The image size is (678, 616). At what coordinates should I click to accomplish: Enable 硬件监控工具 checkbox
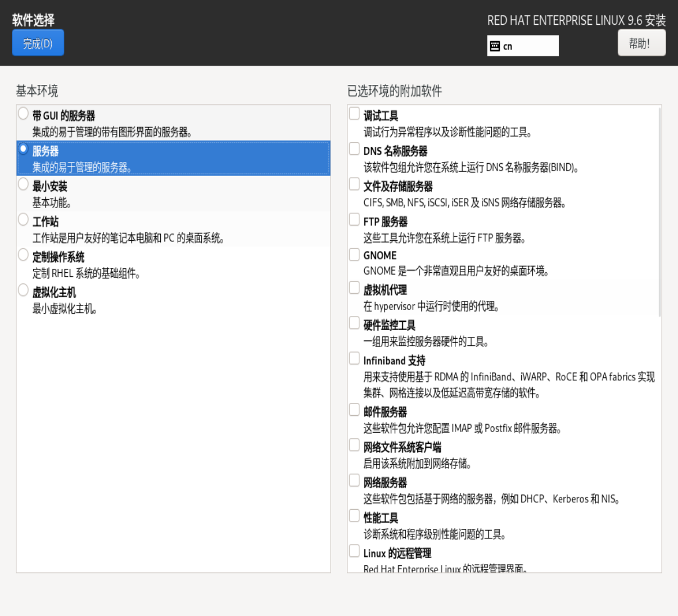pyautogui.click(x=354, y=323)
